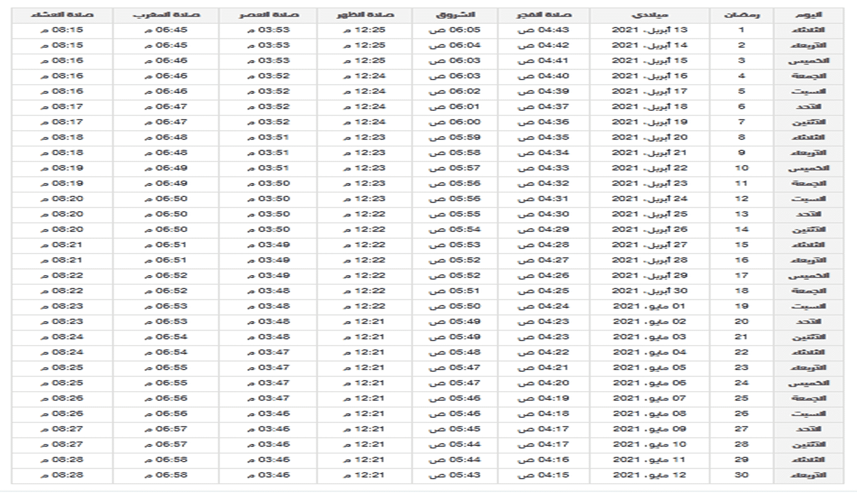
Task: Click the صلاة العشاء column header
Action: pos(62,15)
